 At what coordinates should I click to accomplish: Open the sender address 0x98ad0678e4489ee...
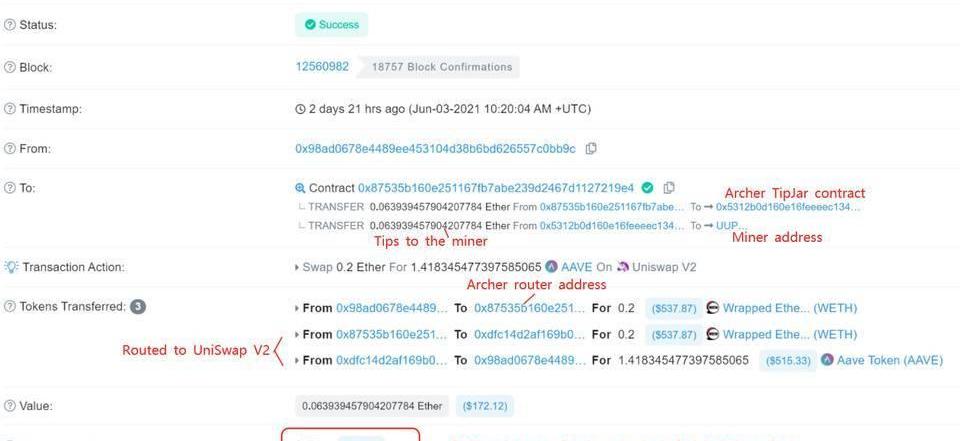click(435, 149)
